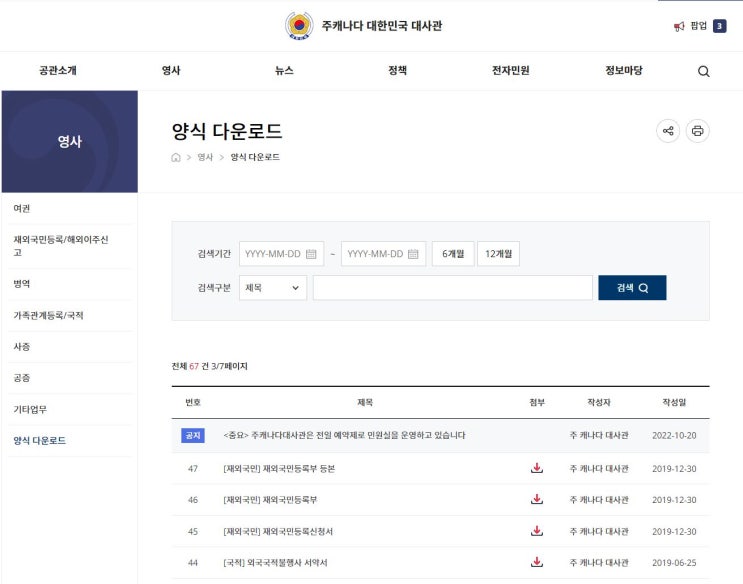Open 공관소개 main menu

point(58,71)
